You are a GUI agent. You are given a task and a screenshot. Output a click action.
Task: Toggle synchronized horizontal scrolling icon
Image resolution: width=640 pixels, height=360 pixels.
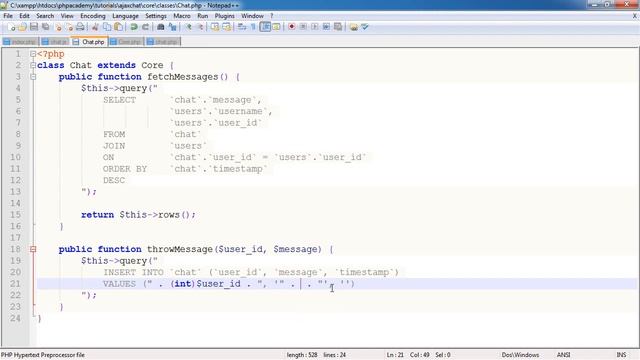[x=227, y=27]
